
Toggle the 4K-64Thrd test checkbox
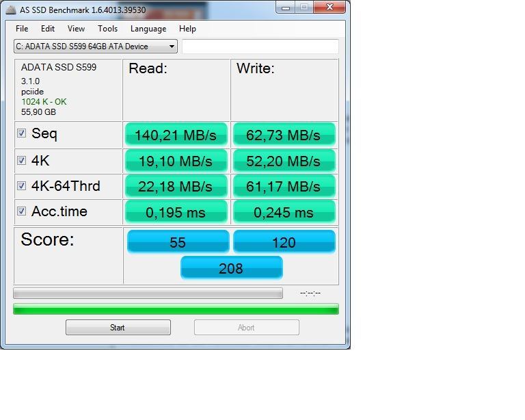click(21, 185)
